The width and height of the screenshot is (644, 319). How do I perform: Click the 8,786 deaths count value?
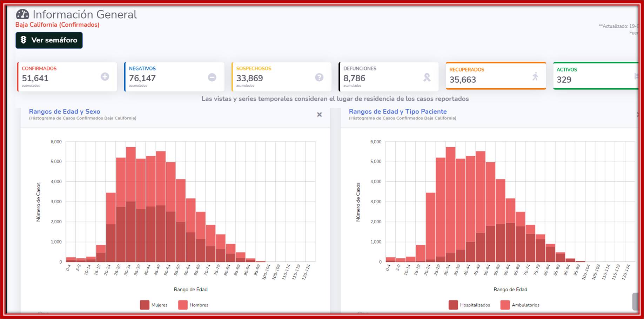point(354,78)
